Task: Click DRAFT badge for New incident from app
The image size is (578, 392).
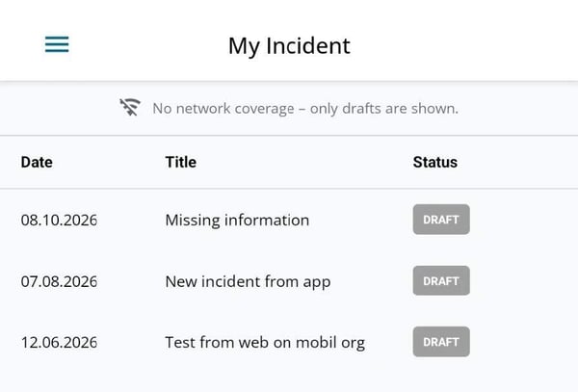Action: click(x=441, y=280)
